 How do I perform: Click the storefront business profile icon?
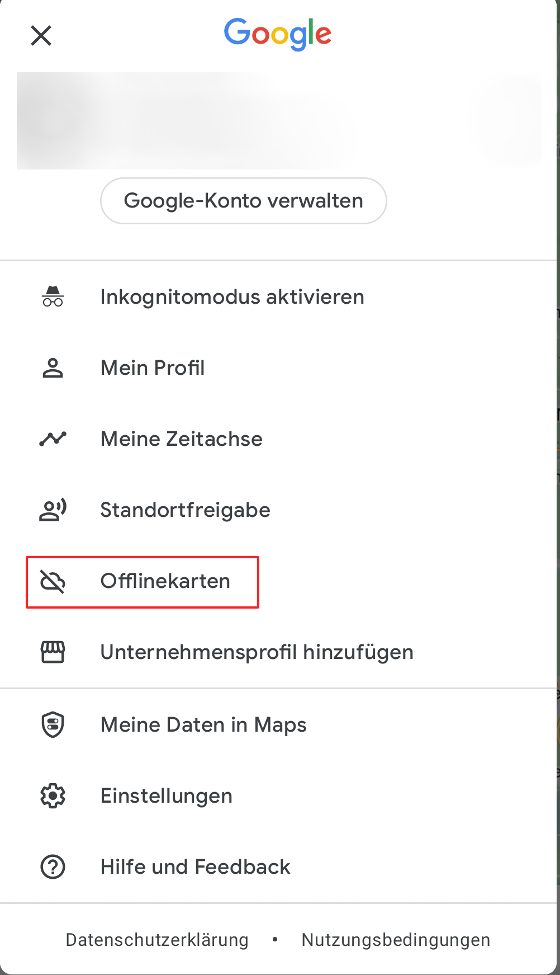53,652
